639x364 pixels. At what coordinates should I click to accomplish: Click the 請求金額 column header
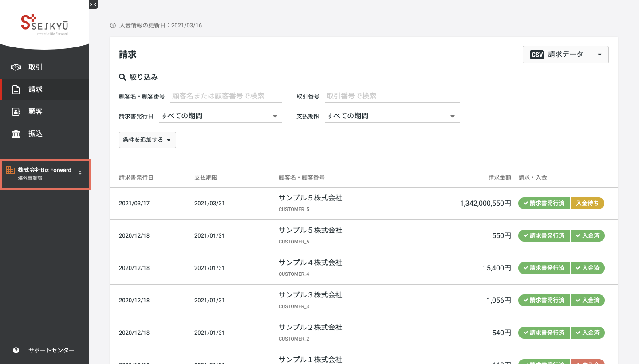(x=500, y=177)
